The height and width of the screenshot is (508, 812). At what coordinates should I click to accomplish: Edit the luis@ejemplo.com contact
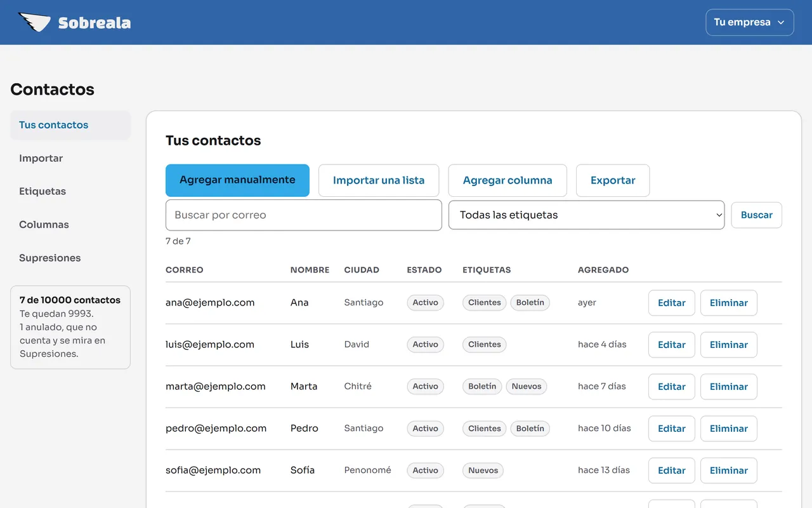click(671, 345)
